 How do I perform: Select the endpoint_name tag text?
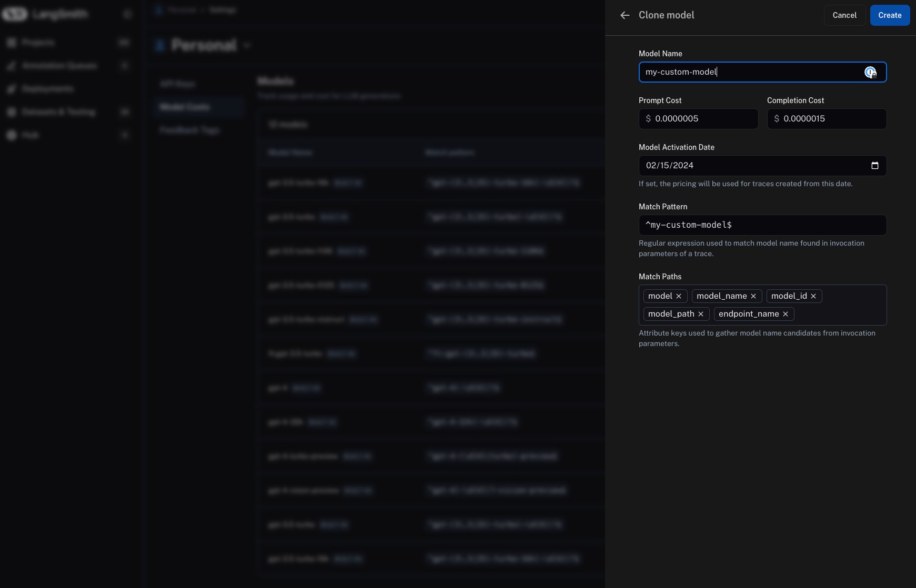click(x=749, y=314)
